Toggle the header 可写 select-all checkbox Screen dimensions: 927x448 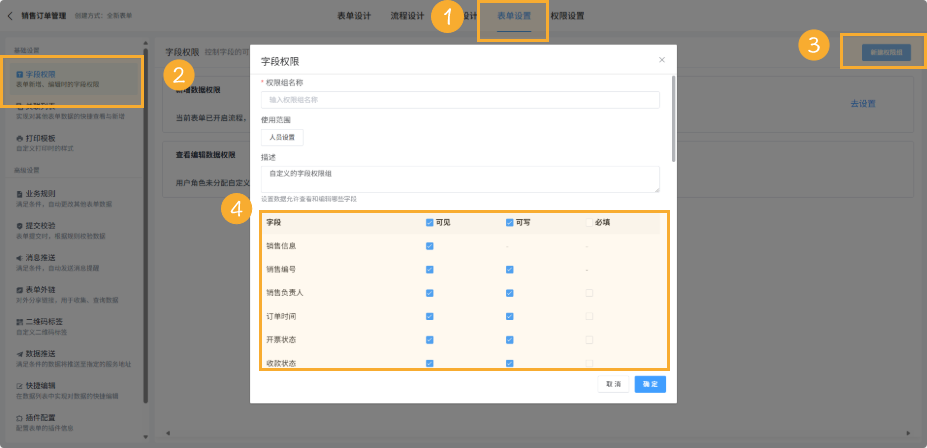pos(510,223)
